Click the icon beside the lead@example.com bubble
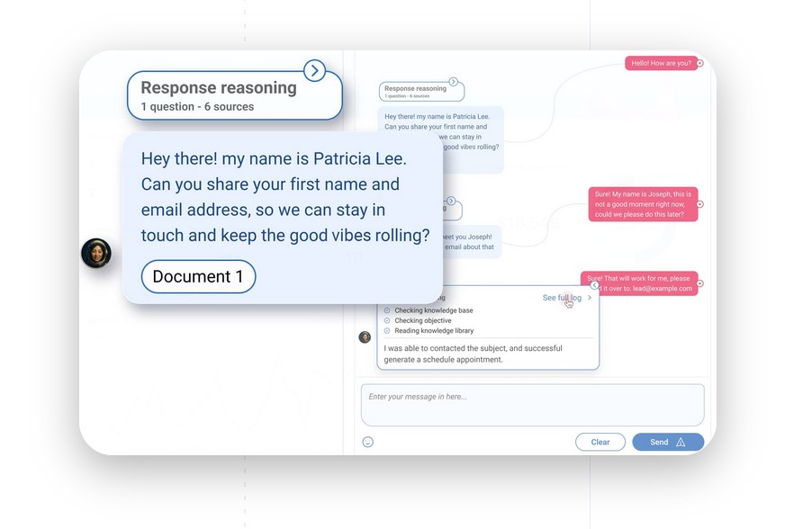The height and width of the screenshot is (529, 812). 700,283
